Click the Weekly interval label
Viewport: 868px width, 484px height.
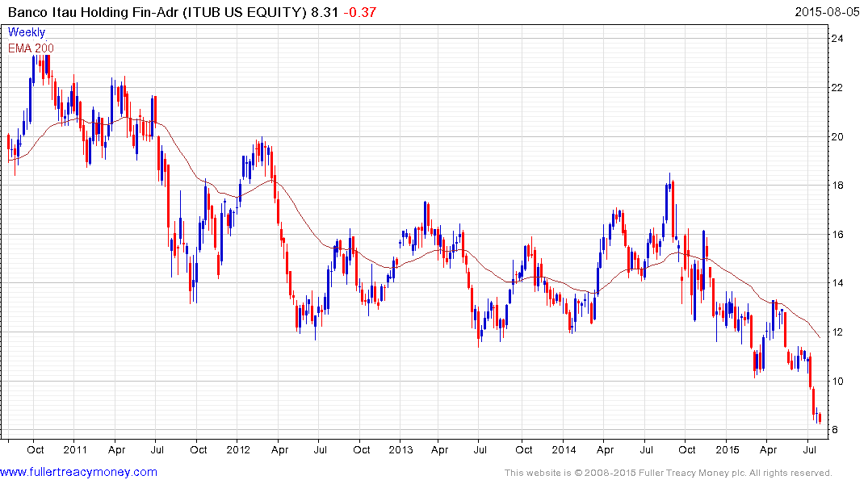coord(27,32)
